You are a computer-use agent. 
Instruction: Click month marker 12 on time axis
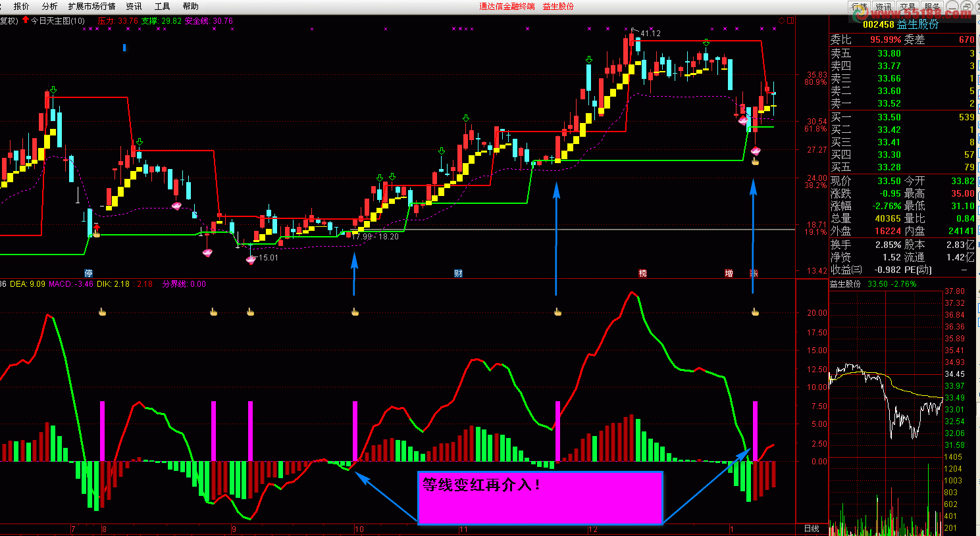pyautogui.click(x=593, y=529)
